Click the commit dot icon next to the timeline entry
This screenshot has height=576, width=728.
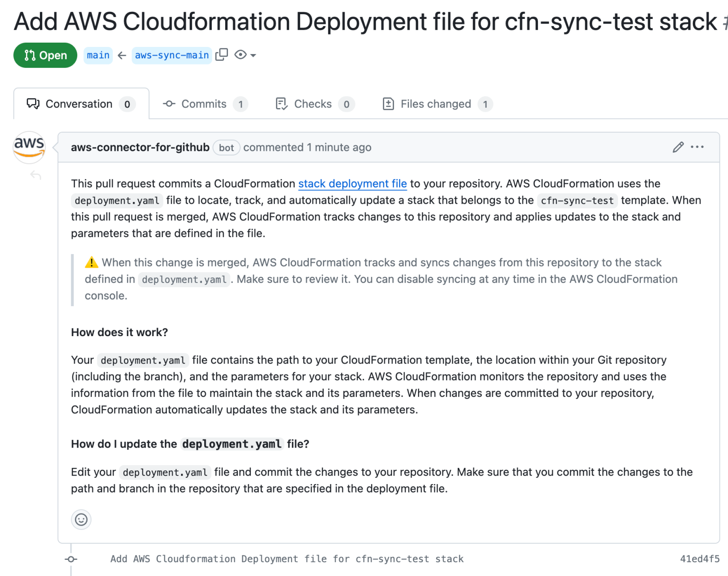point(71,559)
